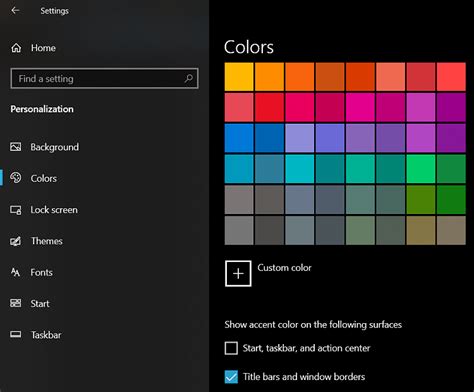
Task: Pick the bright green swatch, seventh in fourth row
Action: click(421, 169)
